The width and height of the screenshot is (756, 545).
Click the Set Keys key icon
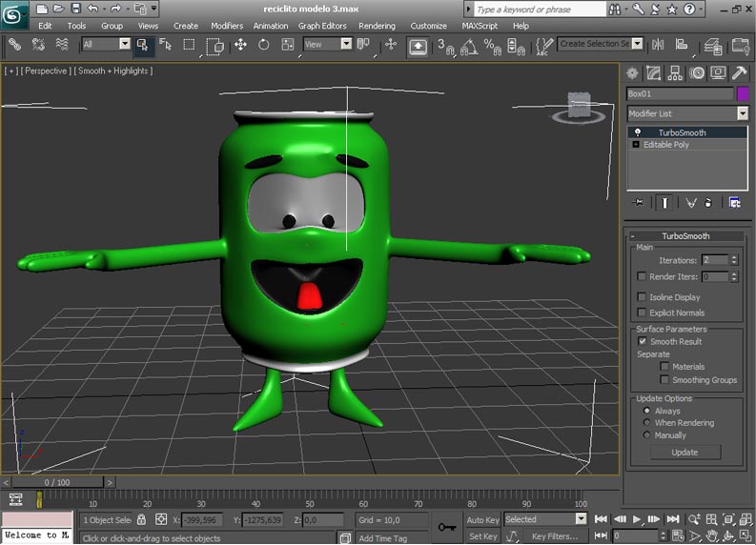coord(446,527)
